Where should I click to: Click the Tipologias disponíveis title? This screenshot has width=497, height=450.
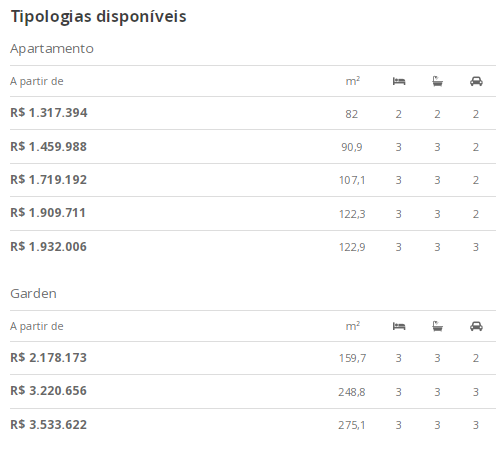click(x=99, y=17)
